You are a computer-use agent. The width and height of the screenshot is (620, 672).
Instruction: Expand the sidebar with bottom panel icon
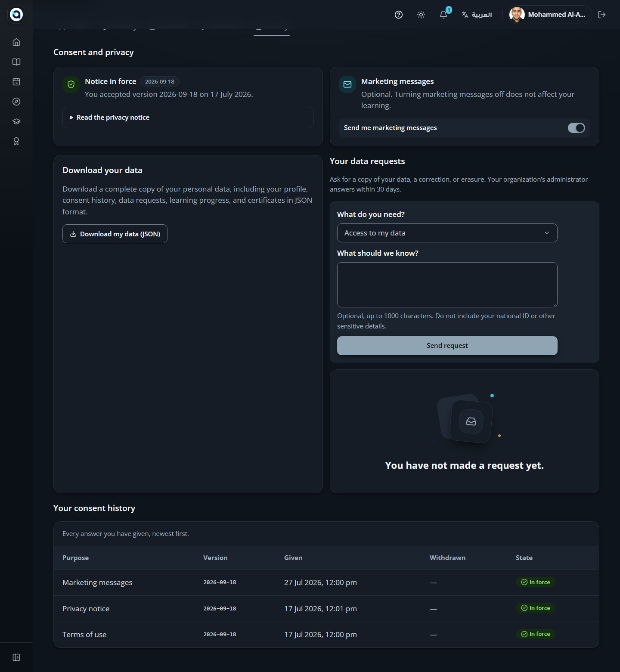pyautogui.click(x=16, y=657)
